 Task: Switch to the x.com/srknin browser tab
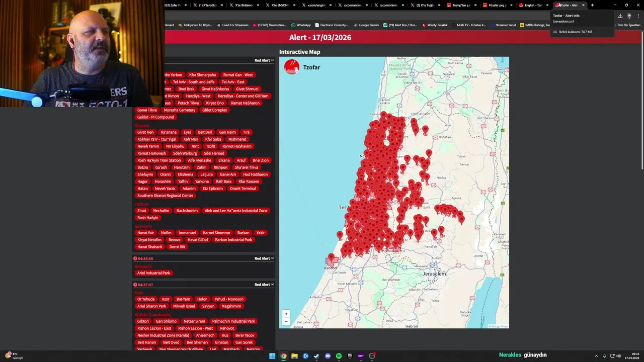click(x=386, y=5)
